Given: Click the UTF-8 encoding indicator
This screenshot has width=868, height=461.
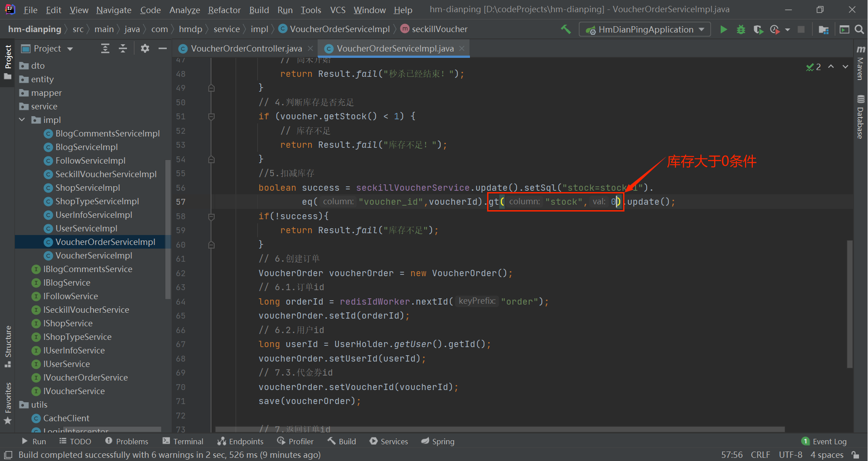Looking at the screenshot, I should pyautogui.click(x=790, y=455).
